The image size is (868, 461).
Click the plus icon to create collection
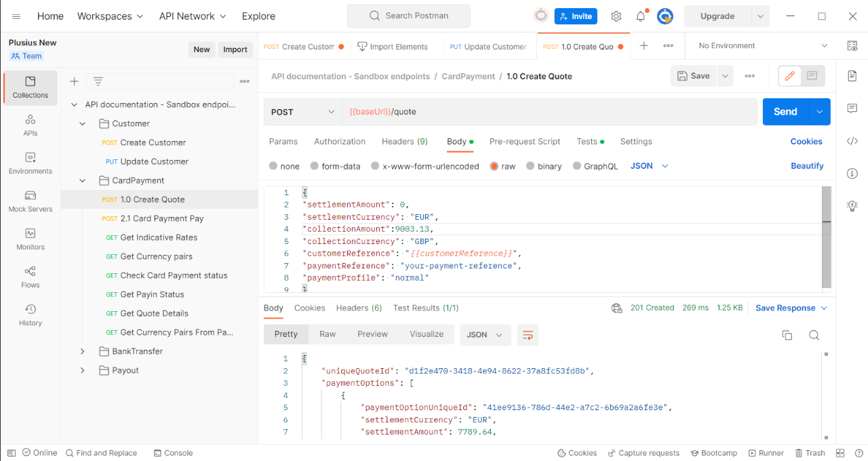(75, 81)
